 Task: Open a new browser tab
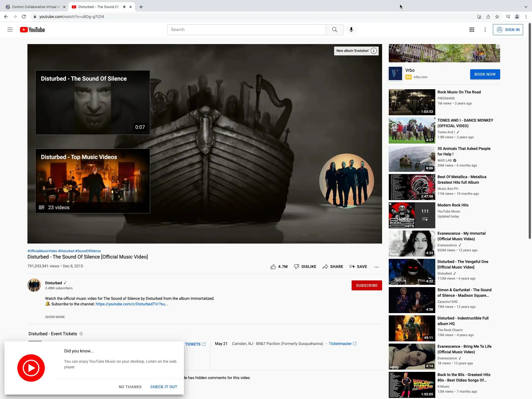pyautogui.click(x=141, y=7)
